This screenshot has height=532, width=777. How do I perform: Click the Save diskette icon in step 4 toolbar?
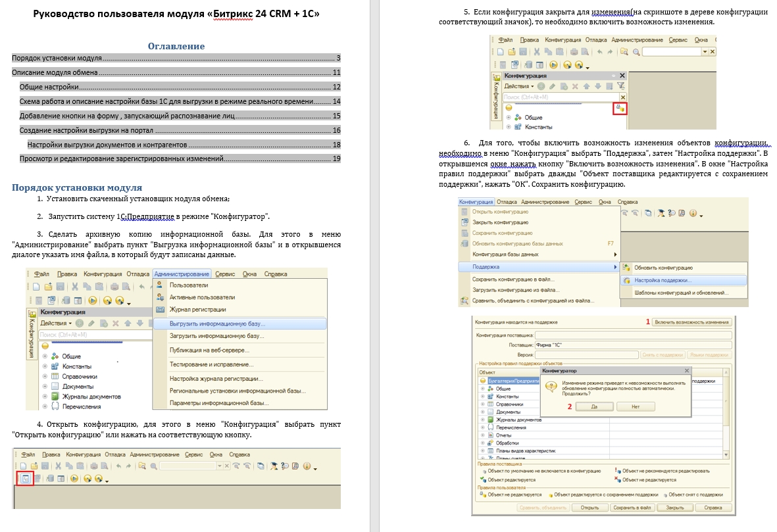pos(45,466)
